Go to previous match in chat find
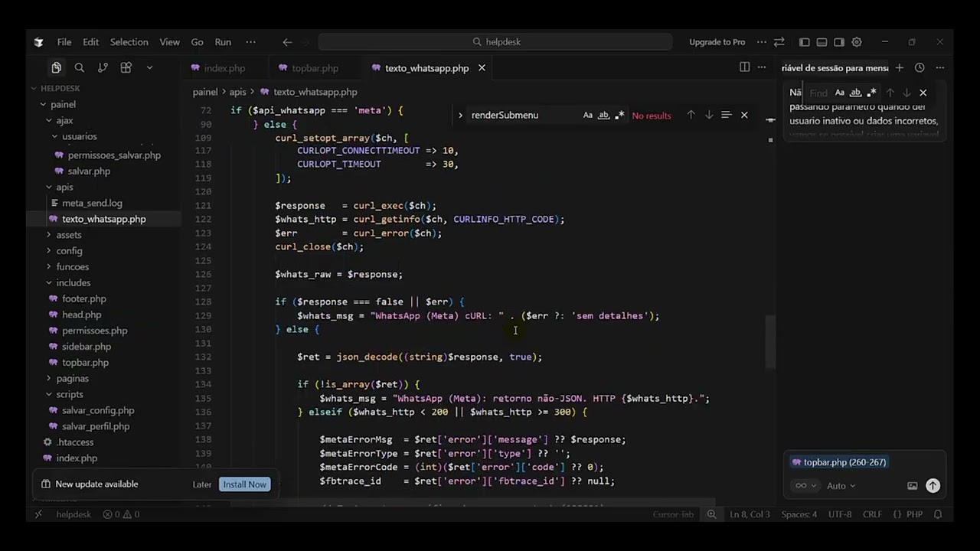 tap(890, 93)
